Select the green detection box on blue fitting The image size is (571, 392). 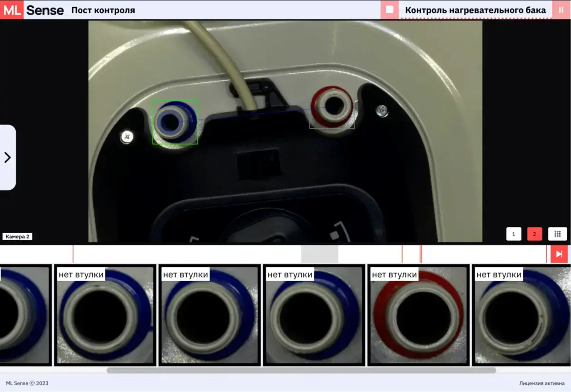click(x=175, y=122)
